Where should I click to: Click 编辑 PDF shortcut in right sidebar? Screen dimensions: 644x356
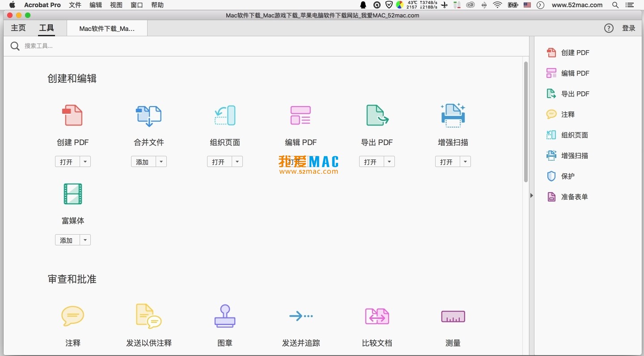pos(568,73)
